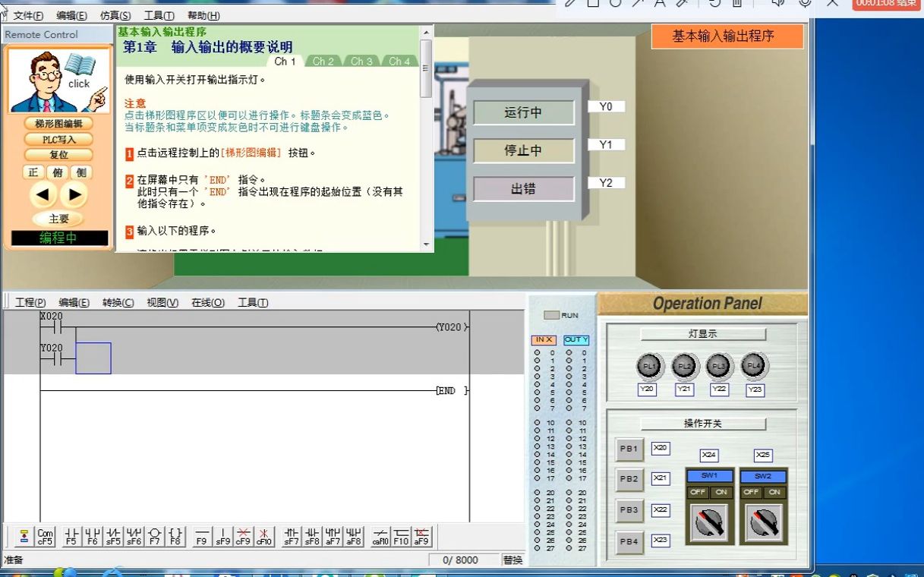The height and width of the screenshot is (577, 924).
Task: Select the parallel contact (F6) tool
Action: coord(92,537)
